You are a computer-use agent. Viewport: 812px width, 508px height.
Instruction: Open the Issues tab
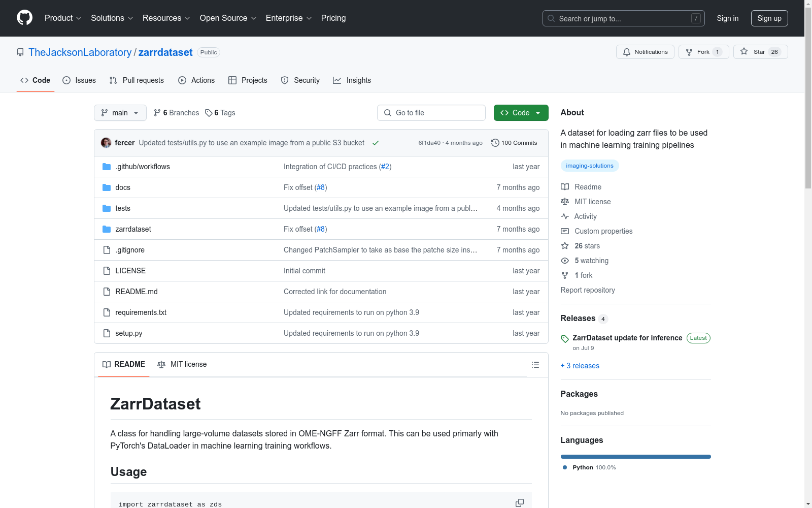(79, 80)
